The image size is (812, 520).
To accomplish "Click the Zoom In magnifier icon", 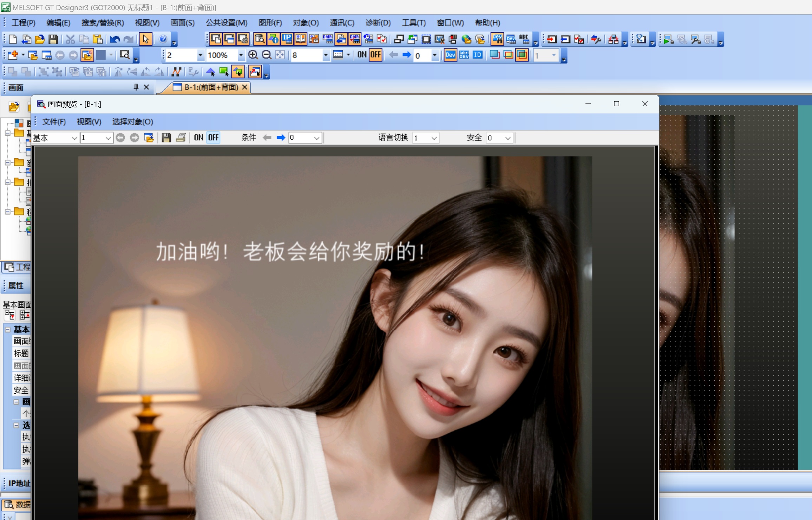I will coord(253,55).
